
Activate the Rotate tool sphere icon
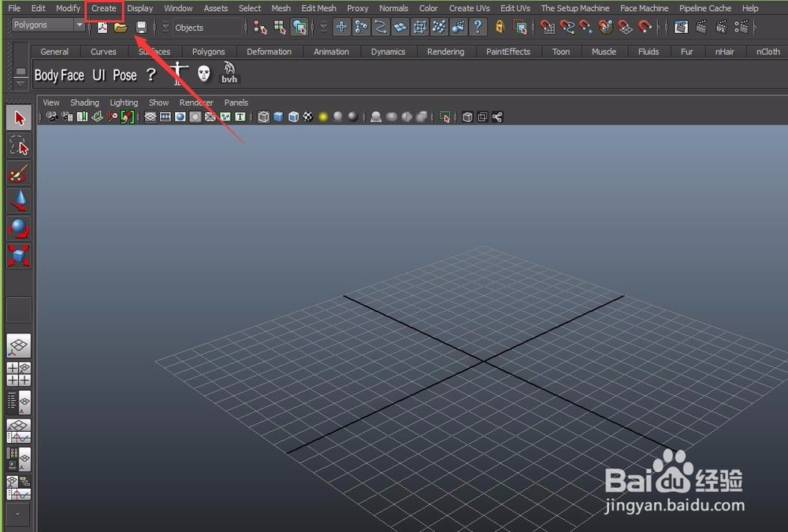[x=19, y=229]
